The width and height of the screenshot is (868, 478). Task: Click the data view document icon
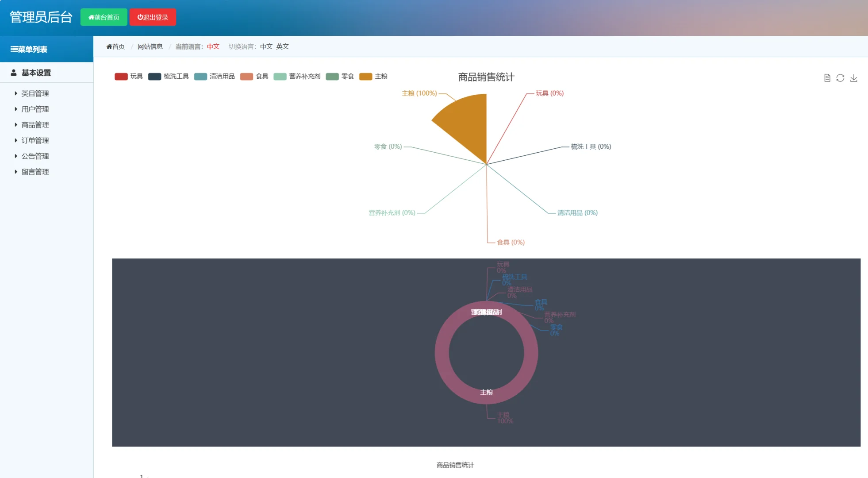[827, 78]
